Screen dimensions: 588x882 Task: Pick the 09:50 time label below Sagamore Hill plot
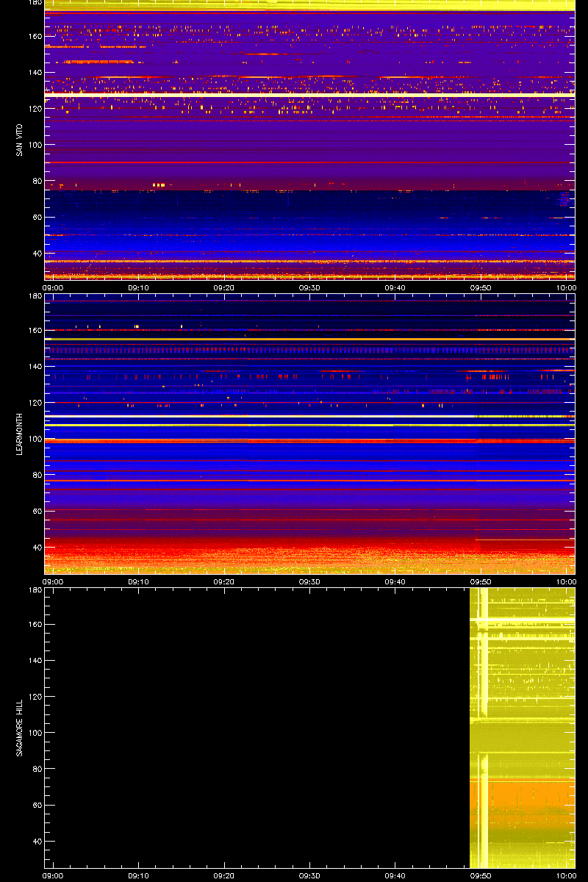[481, 876]
